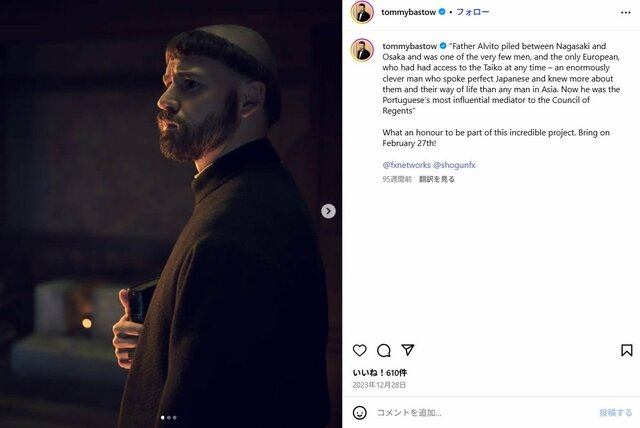Click the 投稿する button to post the comment
Image resolution: width=640 pixels, height=428 pixels.
[615, 412]
